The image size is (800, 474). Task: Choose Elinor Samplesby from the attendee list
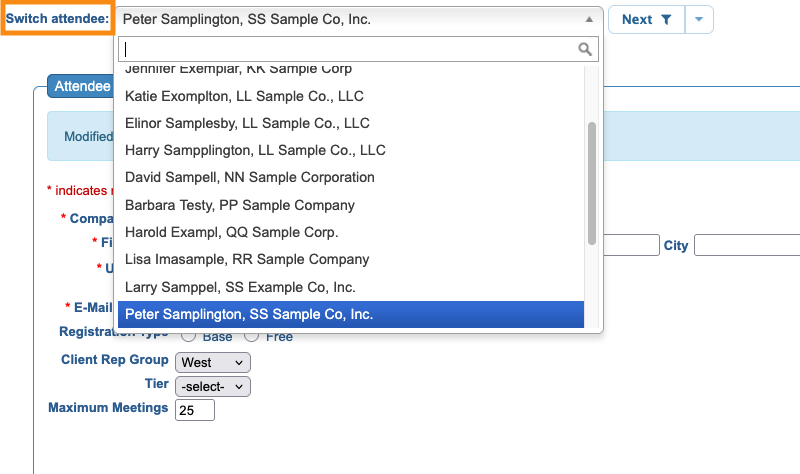click(247, 124)
